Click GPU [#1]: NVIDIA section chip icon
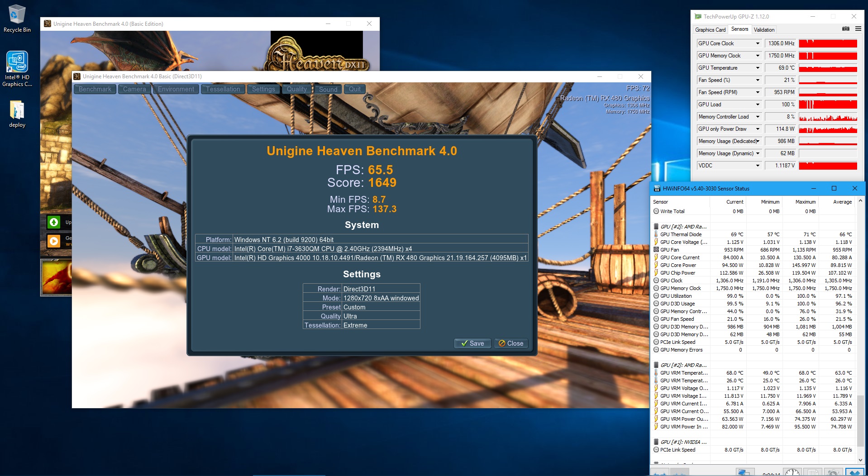Viewport: 868px width, 476px height. pyautogui.click(x=656, y=442)
